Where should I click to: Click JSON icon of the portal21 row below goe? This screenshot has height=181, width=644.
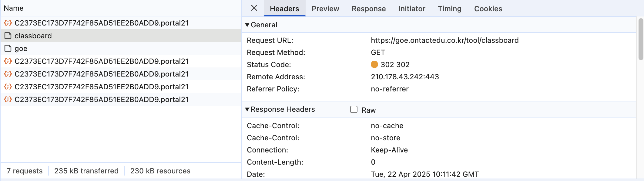click(x=8, y=61)
